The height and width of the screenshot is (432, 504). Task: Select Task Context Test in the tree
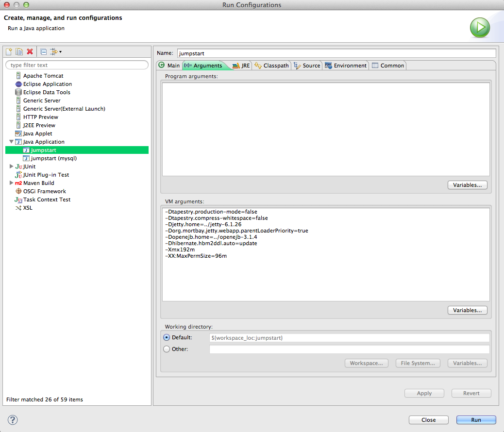(47, 199)
